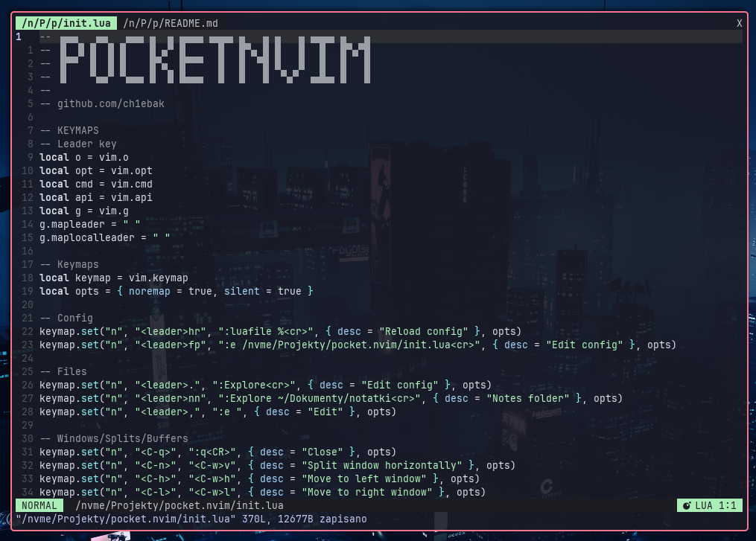The image size is (756, 541).
Task: Click the command-line message ending in zapisano
Action: pos(191,519)
